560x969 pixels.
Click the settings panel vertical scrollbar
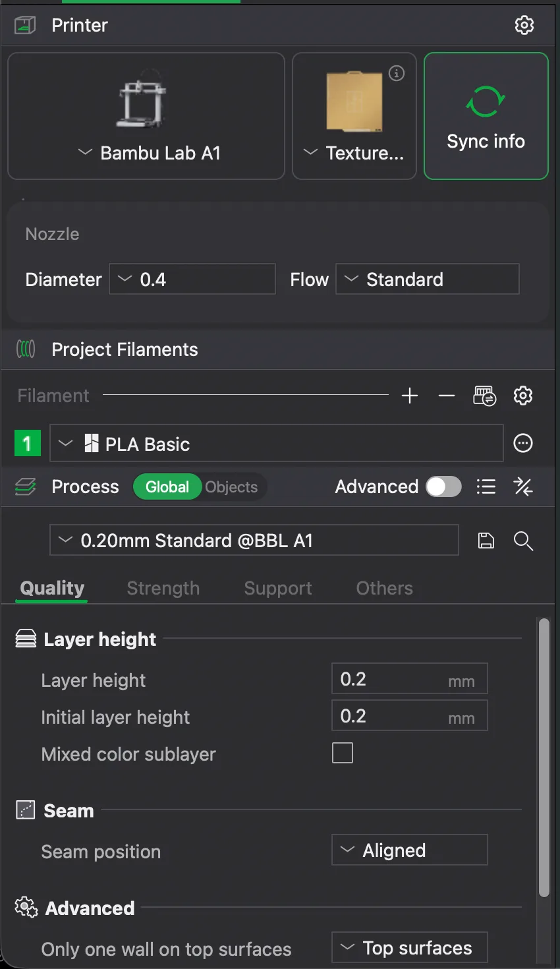coord(544,757)
